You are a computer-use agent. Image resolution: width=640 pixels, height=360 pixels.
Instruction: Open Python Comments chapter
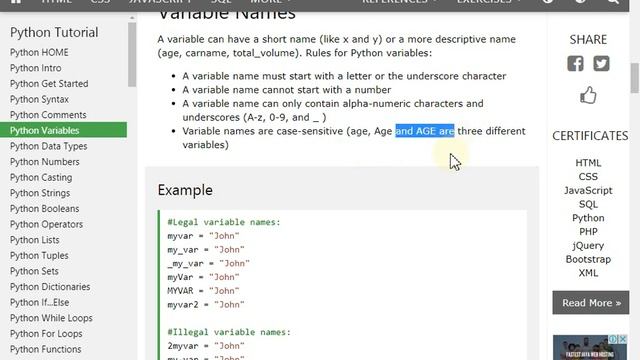[48, 115]
